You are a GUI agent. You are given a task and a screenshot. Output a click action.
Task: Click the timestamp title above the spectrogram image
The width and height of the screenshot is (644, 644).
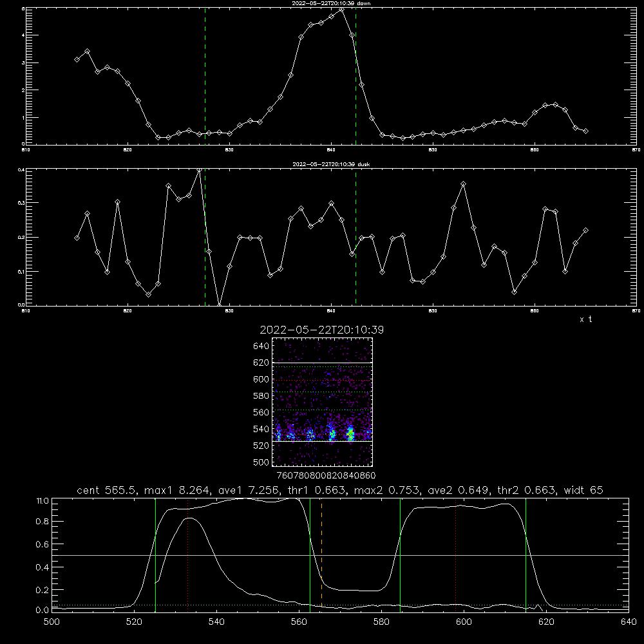(x=321, y=330)
